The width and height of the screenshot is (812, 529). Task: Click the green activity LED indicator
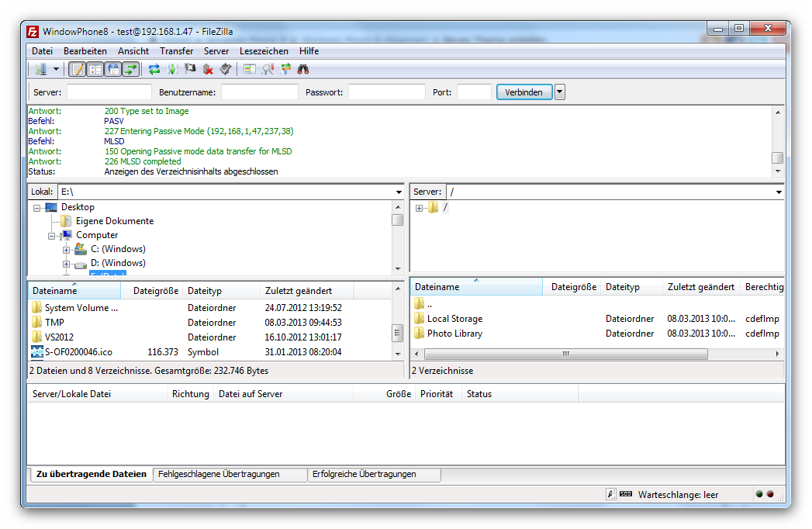[x=759, y=494]
